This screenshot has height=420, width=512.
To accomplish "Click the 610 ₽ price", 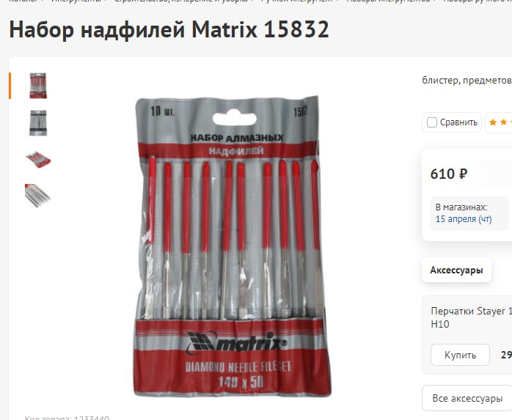I will (x=449, y=174).
